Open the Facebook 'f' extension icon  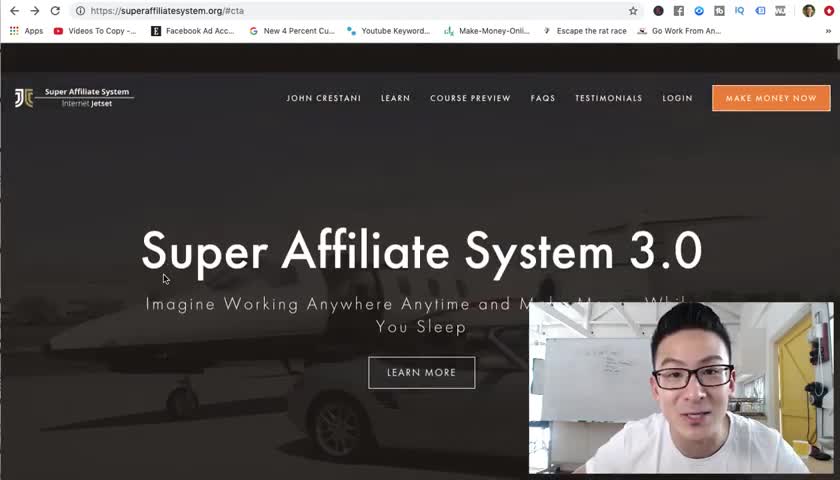679,11
